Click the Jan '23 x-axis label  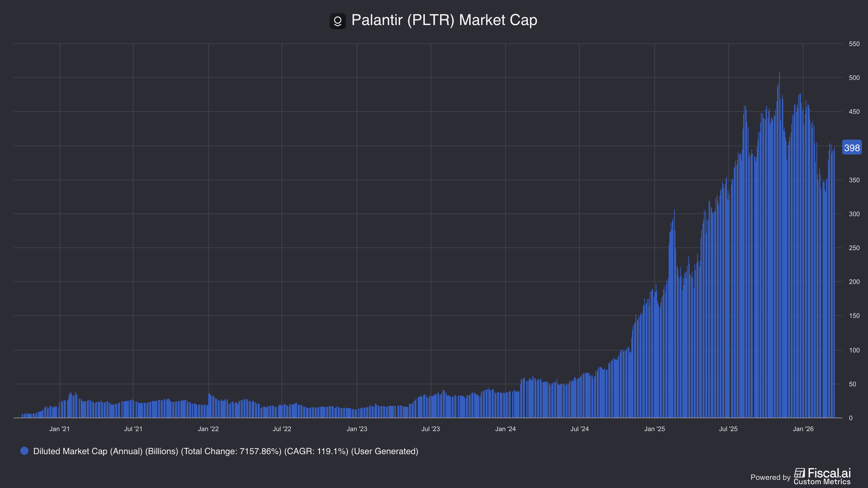click(357, 429)
